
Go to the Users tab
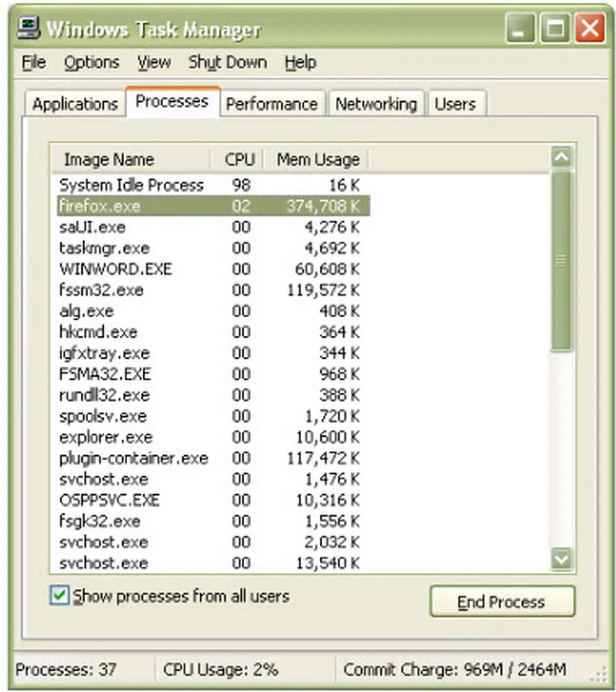pyautogui.click(x=456, y=104)
